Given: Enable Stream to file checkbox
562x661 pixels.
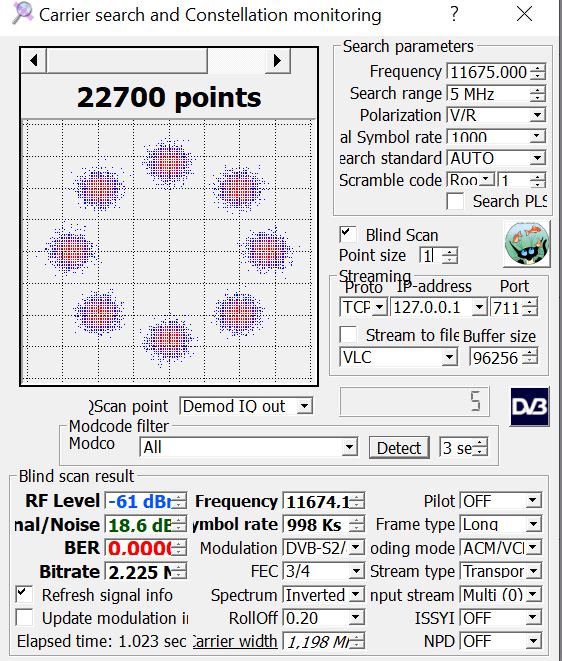Looking at the screenshot, I should 348,334.
